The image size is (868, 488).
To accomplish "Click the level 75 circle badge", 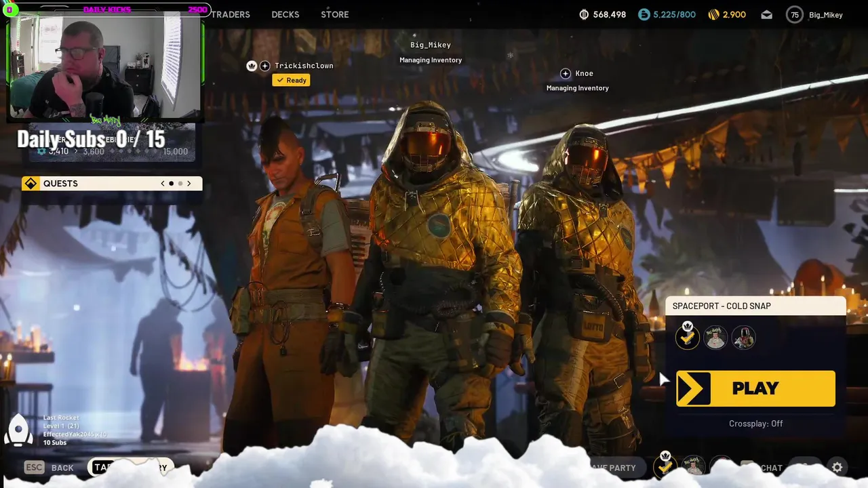I will pos(794,14).
